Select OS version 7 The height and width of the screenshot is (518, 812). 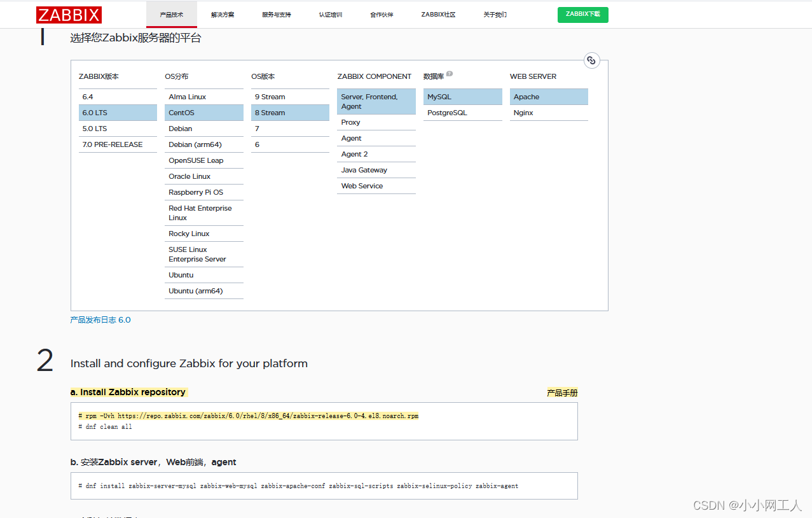290,129
